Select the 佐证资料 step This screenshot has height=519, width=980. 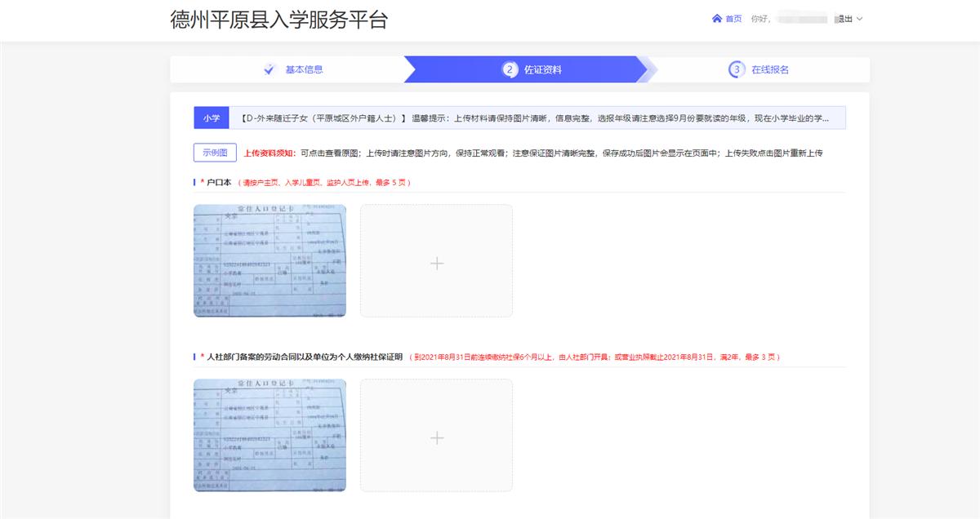[x=543, y=70]
